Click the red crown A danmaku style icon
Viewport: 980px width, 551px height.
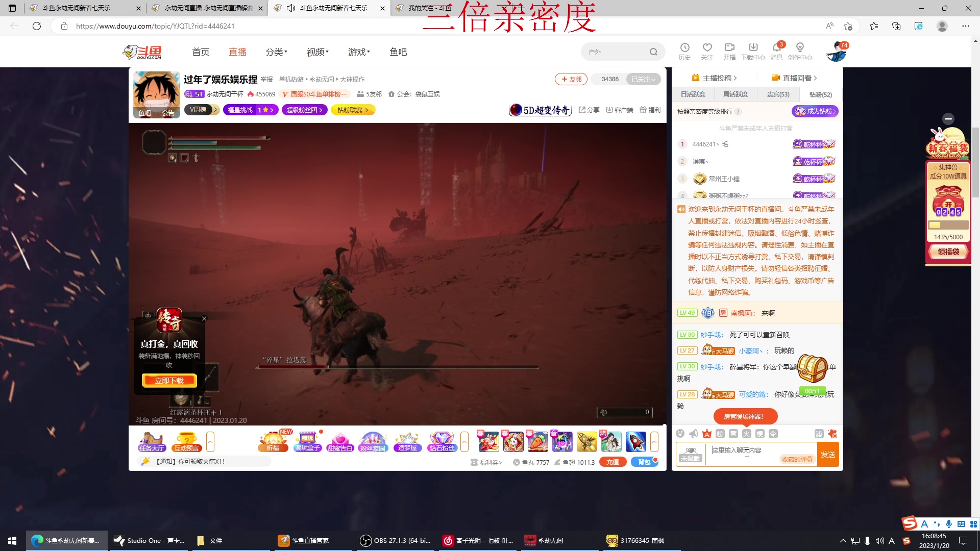[x=706, y=434]
